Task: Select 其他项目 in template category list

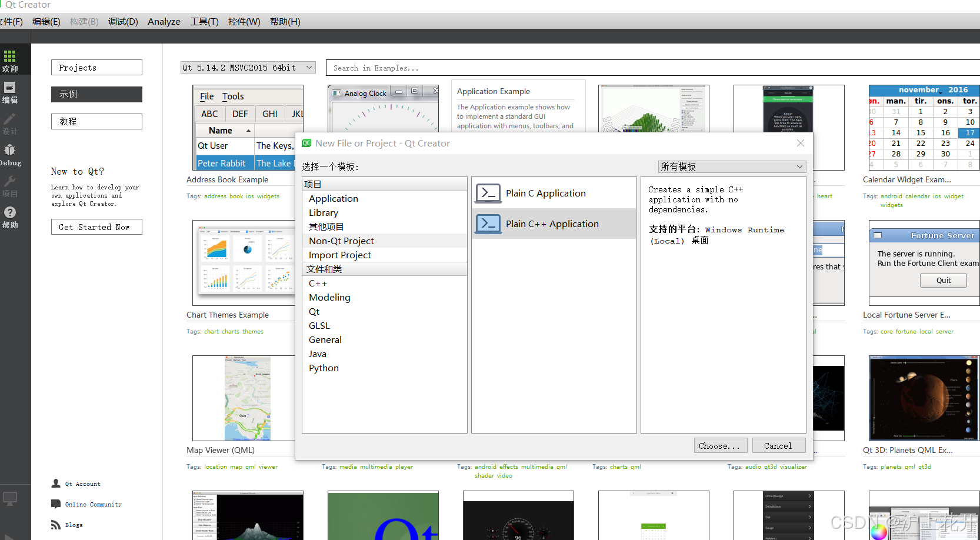Action: [385, 227]
